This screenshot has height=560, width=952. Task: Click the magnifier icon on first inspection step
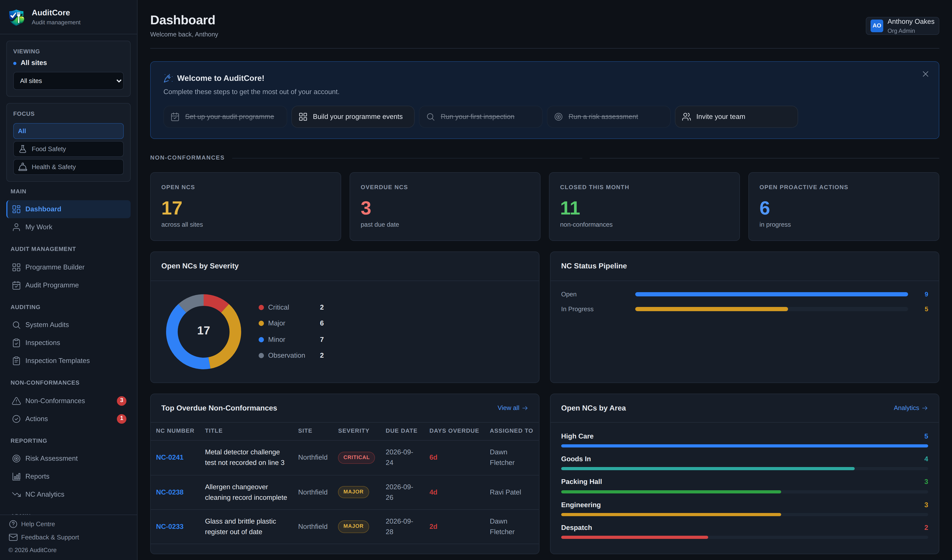(x=431, y=117)
